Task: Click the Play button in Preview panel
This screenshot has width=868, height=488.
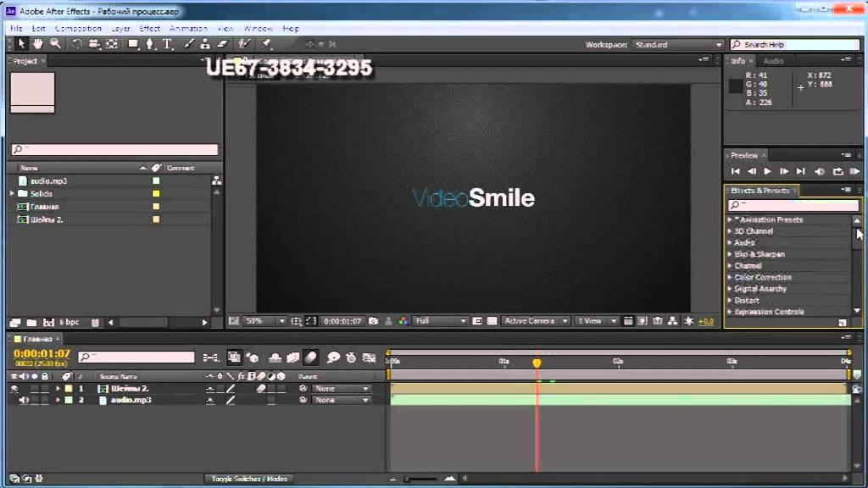Action: tap(767, 171)
